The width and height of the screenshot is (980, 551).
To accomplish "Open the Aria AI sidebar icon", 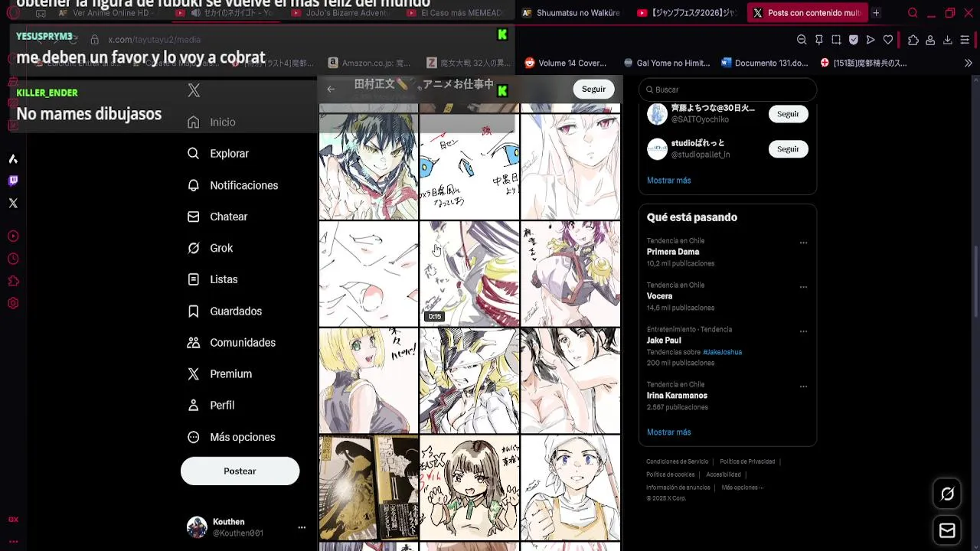I will pyautogui.click(x=13, y=159).
